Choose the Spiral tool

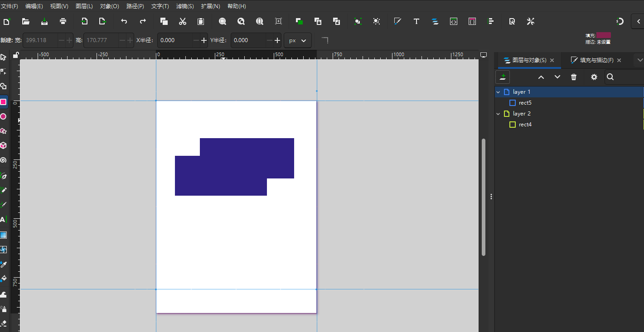coord(3,160)
